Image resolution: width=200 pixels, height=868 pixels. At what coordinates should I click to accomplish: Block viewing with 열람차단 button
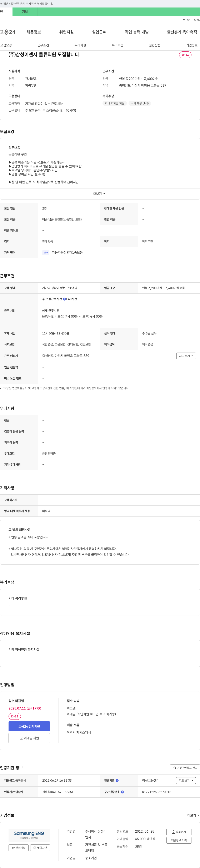pos(40,848)
